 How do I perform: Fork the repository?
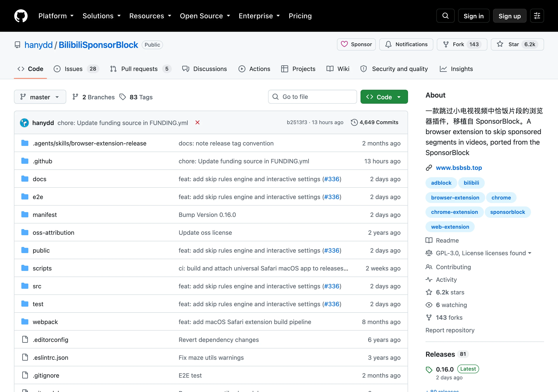tap(462, 44)
